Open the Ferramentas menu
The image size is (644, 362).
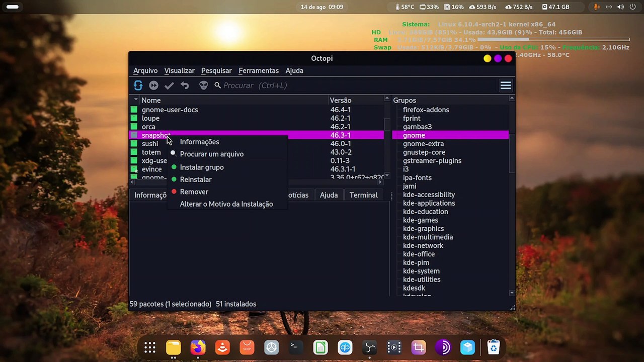click(x=259, y=71)
